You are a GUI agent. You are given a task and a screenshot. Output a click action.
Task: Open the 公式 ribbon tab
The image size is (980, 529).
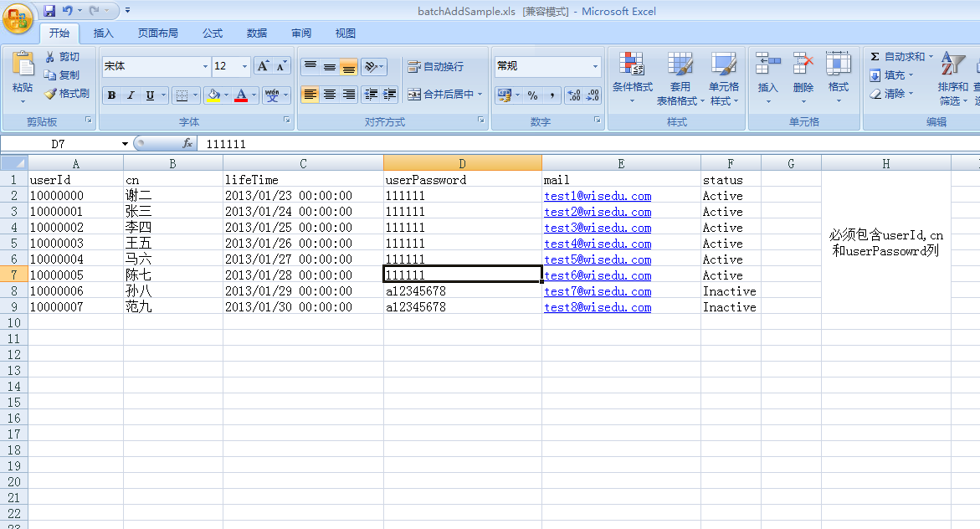[213, 33]
